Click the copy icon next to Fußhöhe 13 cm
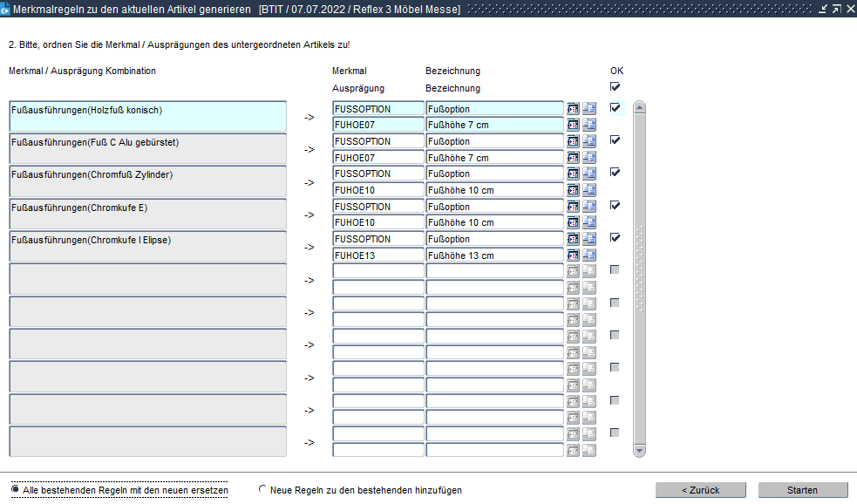This screenshot has width=857, height=504. [589, 255]
